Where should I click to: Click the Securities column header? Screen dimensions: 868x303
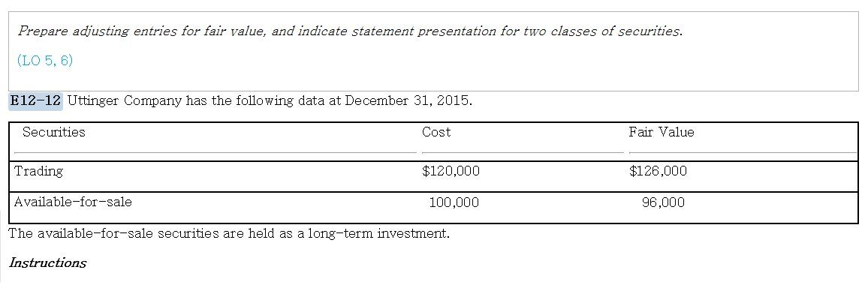click(54, 132)
